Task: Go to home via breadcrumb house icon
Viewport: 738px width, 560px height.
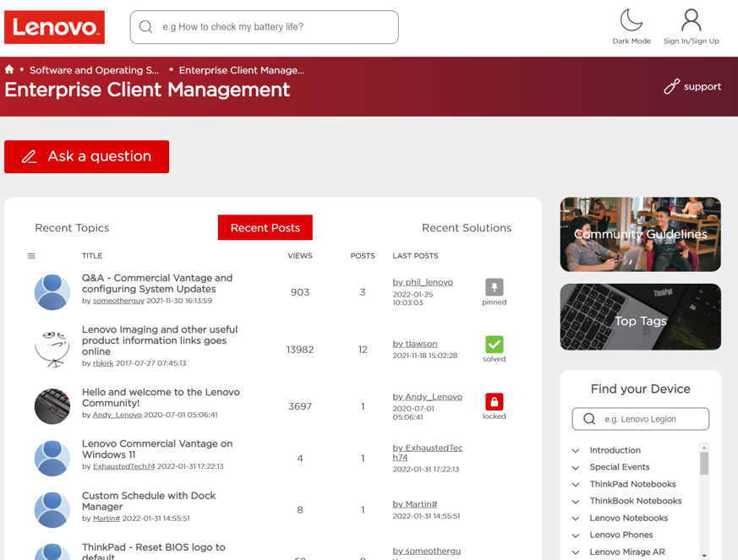Action: point(9,69)
